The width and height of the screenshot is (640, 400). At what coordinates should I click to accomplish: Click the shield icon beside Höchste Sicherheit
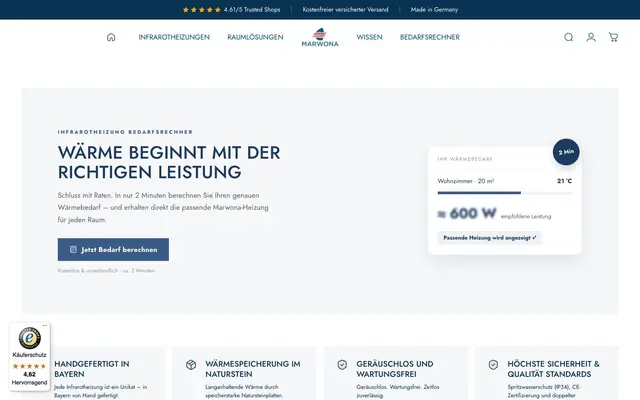coord(493,364)
